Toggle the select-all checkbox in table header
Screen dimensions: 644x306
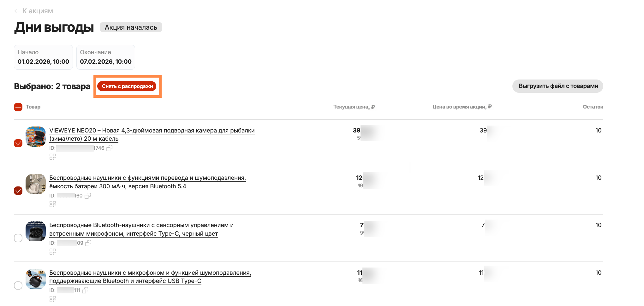18,107
